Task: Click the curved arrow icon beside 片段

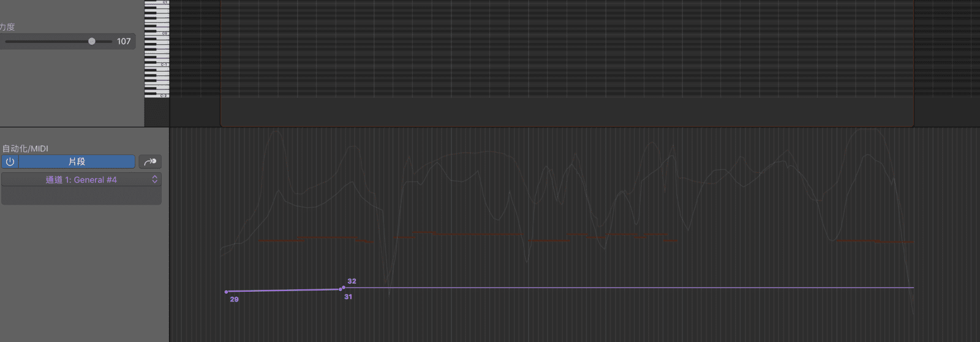Action: coord(150,162)
